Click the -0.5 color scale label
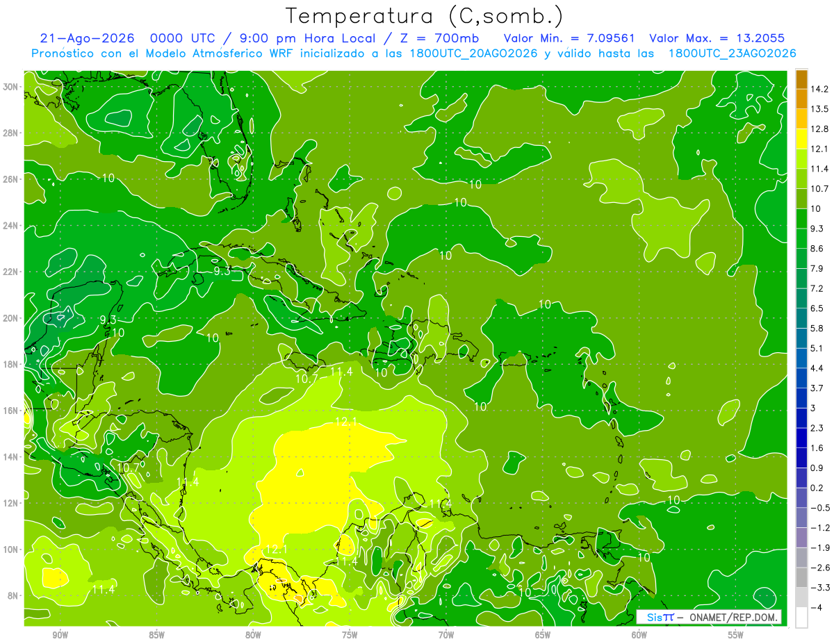 (820, 508)
